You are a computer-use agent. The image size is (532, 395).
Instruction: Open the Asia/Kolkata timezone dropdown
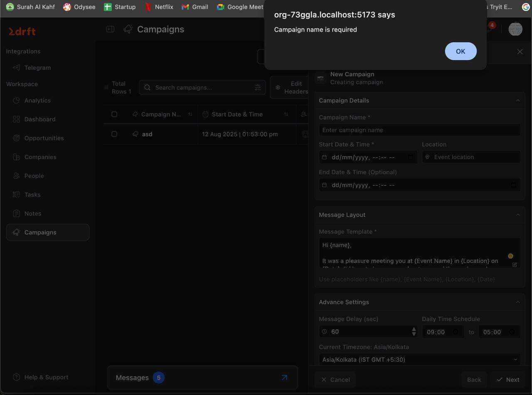(x=419, y=359)
